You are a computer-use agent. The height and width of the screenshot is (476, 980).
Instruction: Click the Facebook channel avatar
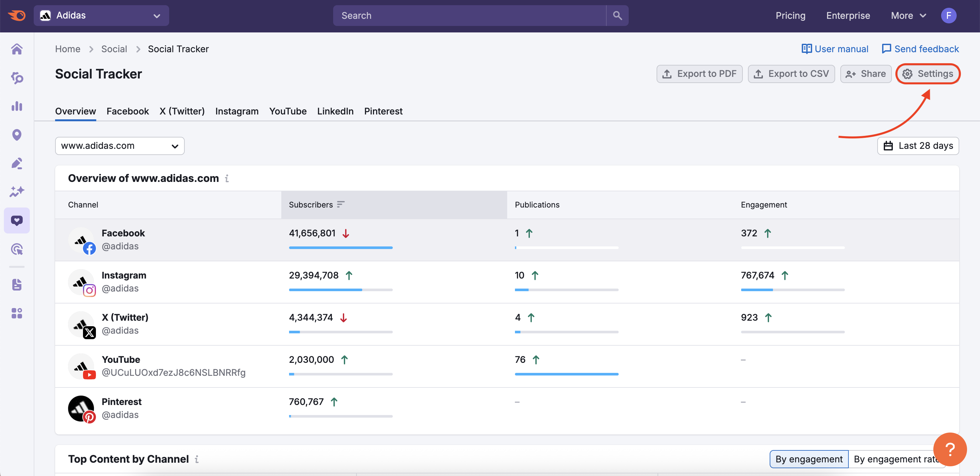tap(81, 241)
